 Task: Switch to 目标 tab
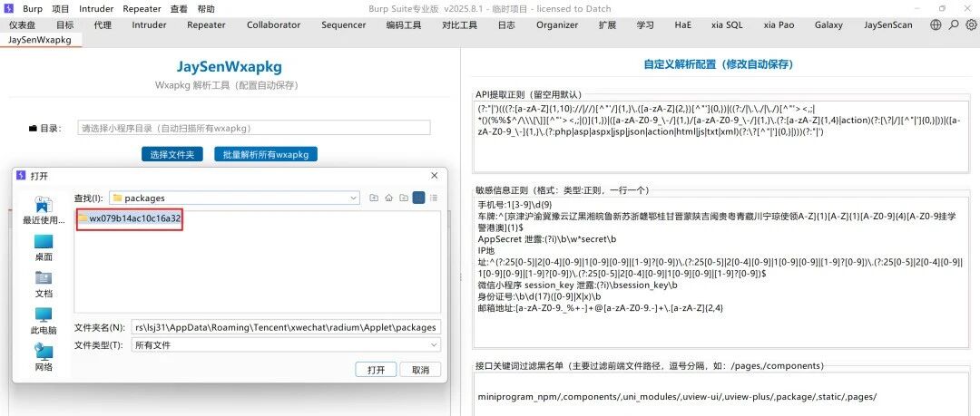pos(64,25)
